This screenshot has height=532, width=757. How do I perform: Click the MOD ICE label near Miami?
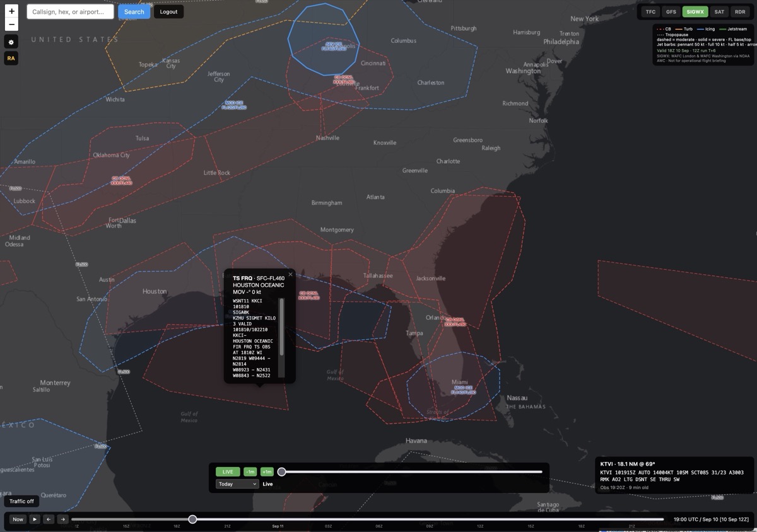click(464, 390)
